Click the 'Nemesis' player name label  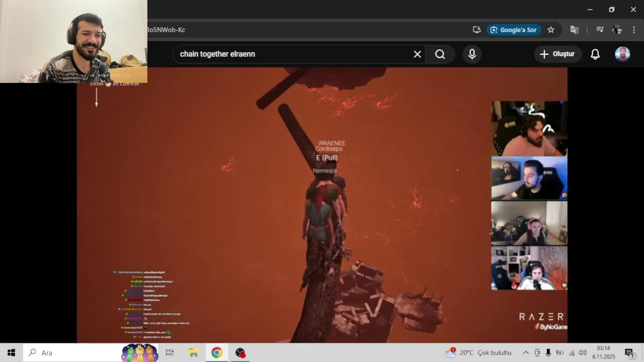(325, 171)
